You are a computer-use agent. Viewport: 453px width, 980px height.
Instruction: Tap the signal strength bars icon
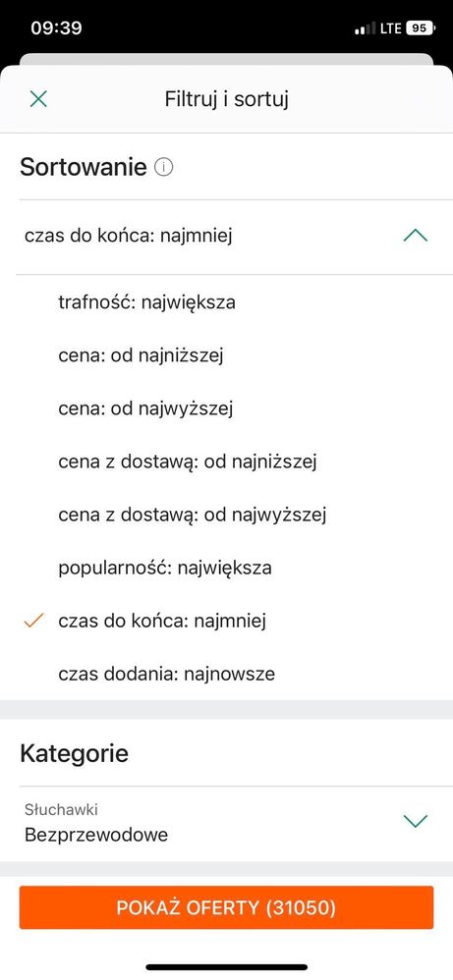click(366, 28)
